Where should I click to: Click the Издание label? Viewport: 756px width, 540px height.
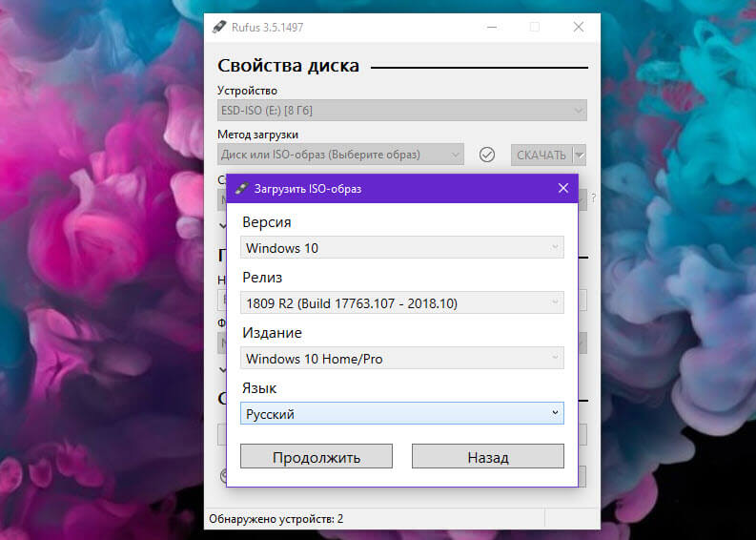coord(272,333)
